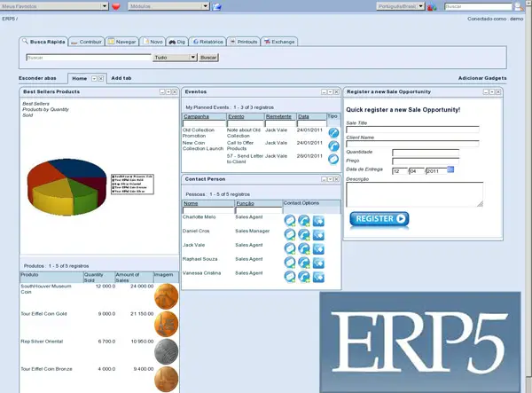532x393 pixels.
Task: Add phone call for Charlotte Melo
Action: pos(304,221)
